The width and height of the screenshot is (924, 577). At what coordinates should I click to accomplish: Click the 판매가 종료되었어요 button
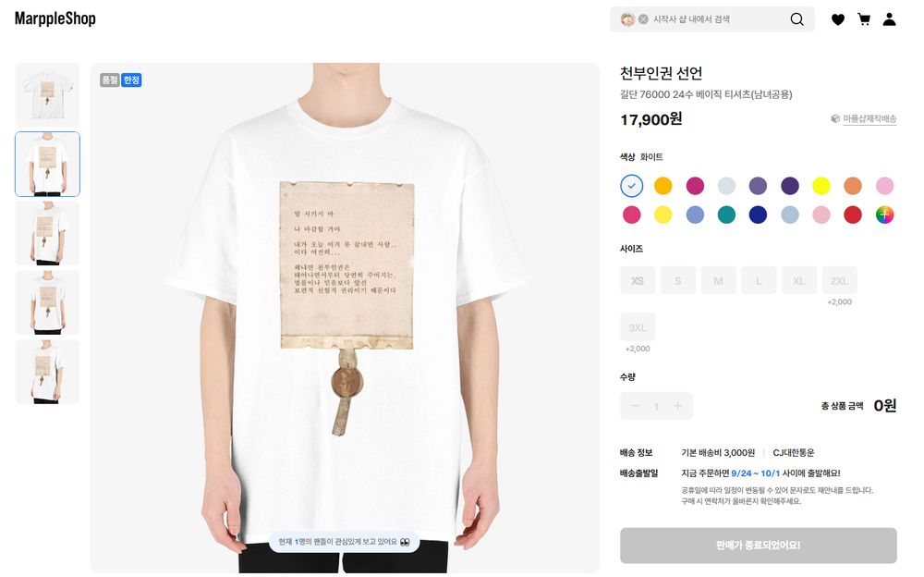coord(758,546)
